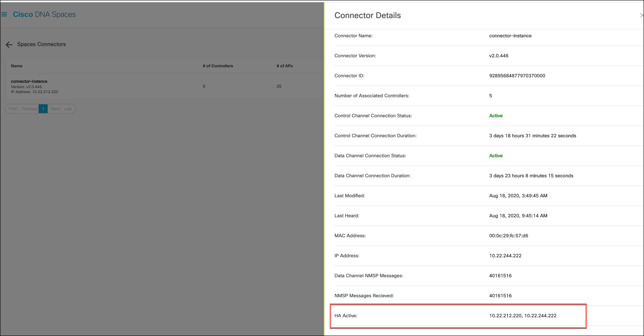Click the Cisco DNA Spaces logo
Image resolution: width=644 pixels, height=336 pixels.
pyautogui.click(x=44, y=15)
